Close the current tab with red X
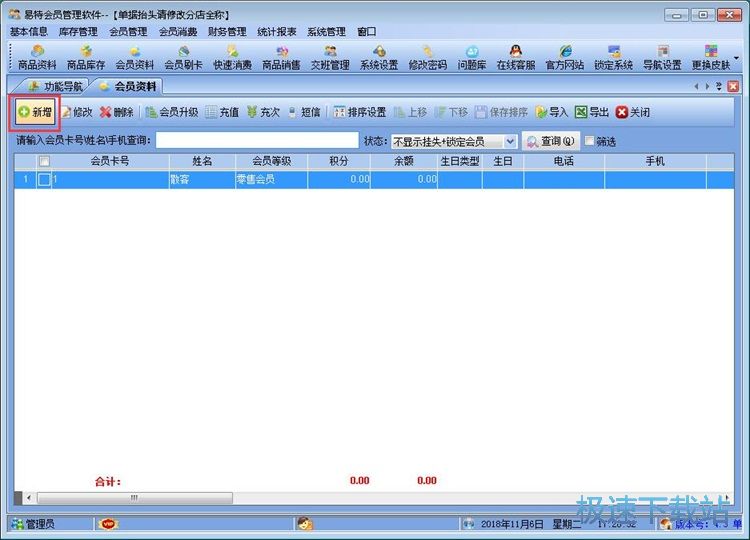The height and width of the screenshot is (540, 750). [733, 86]
